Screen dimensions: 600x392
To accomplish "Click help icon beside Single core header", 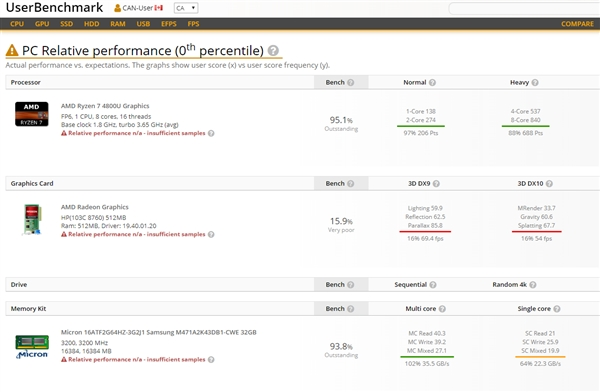I will (x=557, y=309).
